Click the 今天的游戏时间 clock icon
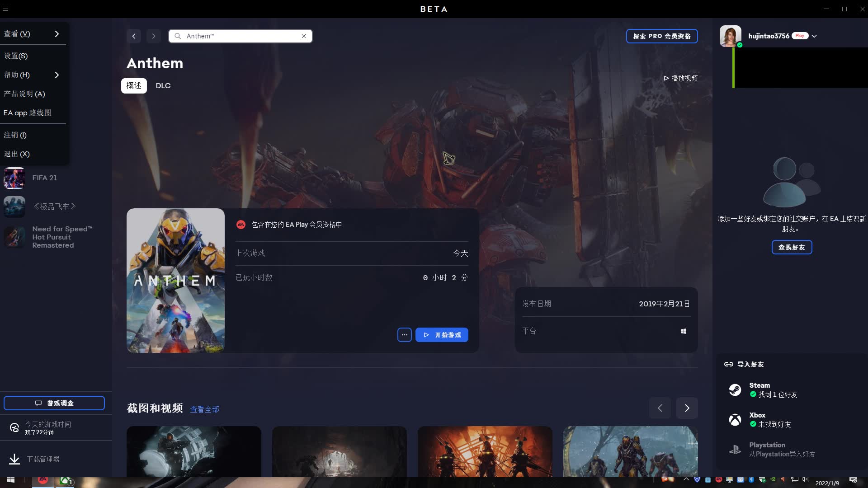 [x=14, y=428]
